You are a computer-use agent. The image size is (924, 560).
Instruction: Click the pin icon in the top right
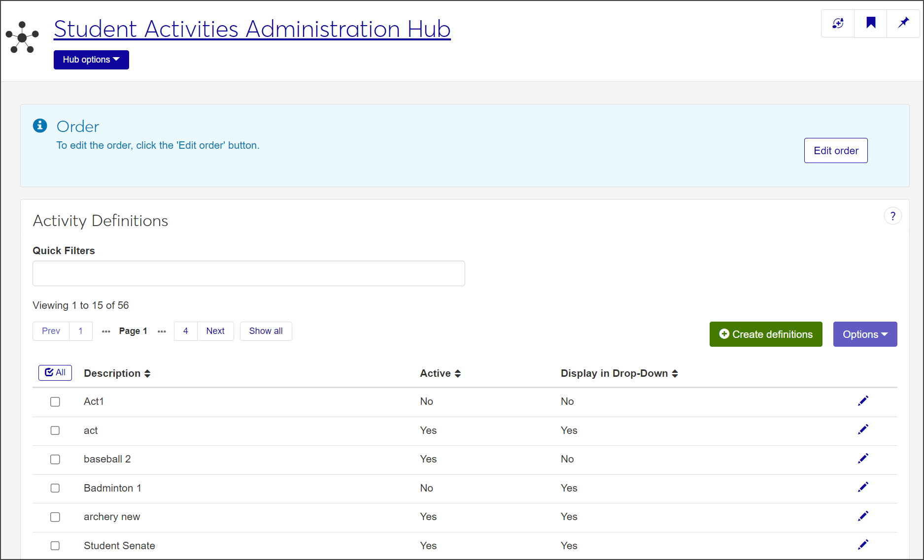click(x=903, y=23)
